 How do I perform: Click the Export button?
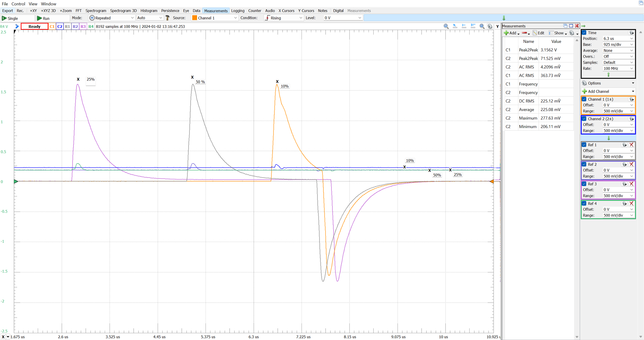tap(7, 11)
